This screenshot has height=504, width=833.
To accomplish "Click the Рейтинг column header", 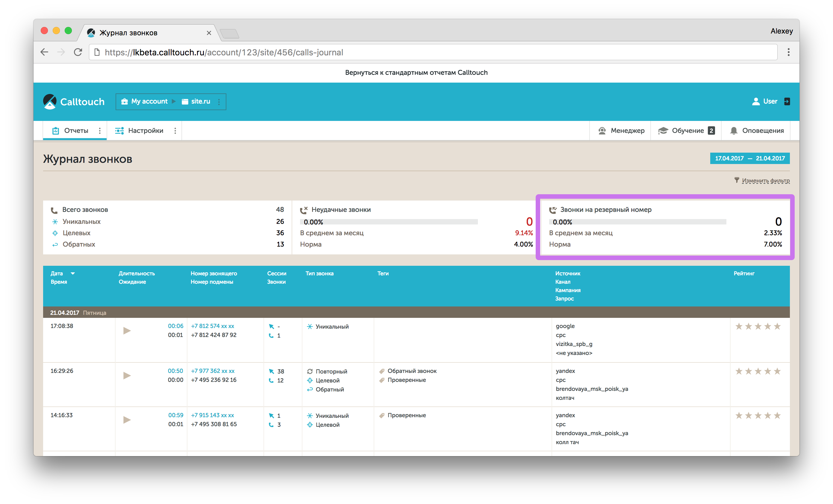I will point(744,273).
